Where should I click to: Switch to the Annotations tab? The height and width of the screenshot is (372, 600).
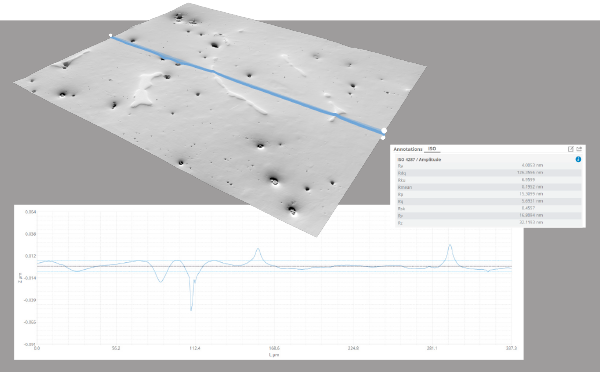click(408, 149)
